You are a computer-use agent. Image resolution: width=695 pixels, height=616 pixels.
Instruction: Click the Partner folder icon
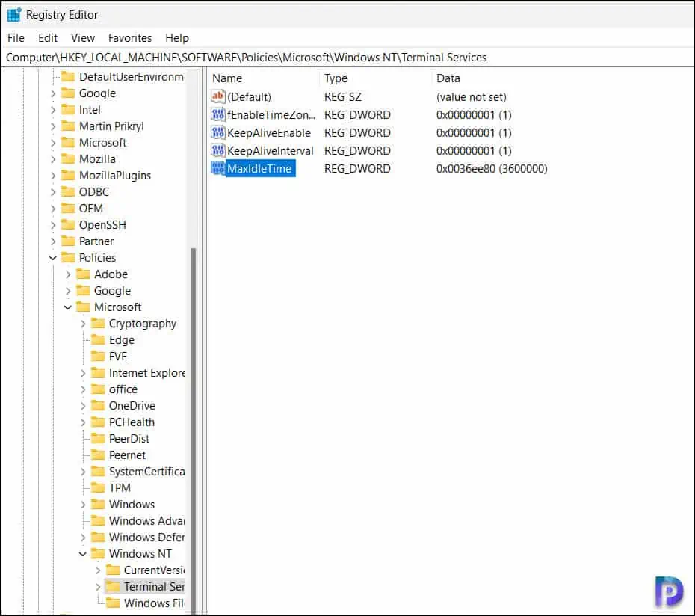click(x=68, y=241)
